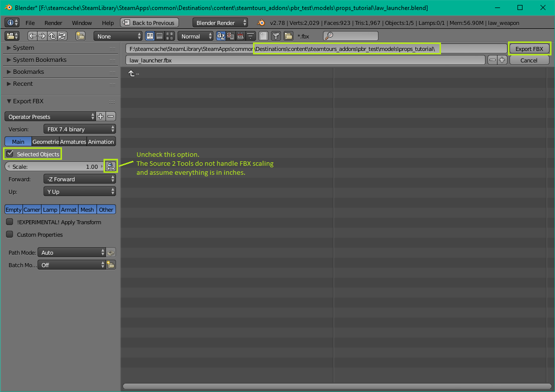
Task: Increment the filename number
Action: [x=502, y=60]
